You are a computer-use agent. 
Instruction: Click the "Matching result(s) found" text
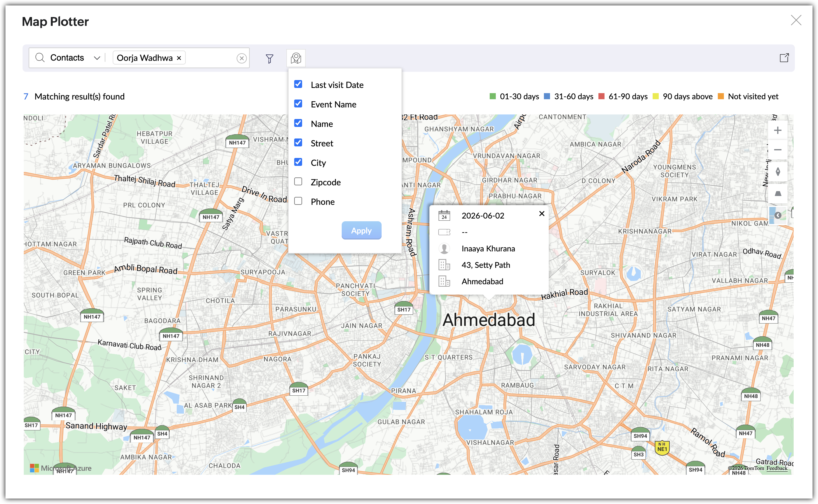tap(79, 97)
